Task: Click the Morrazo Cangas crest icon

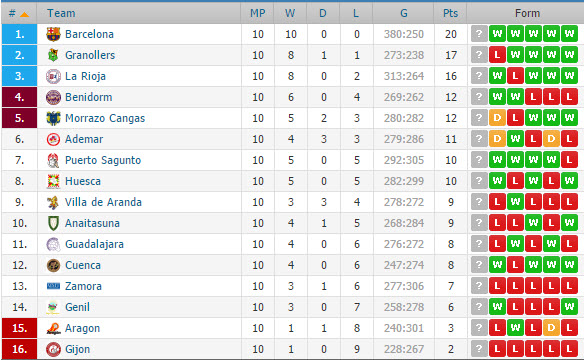Action: [53, 118]
